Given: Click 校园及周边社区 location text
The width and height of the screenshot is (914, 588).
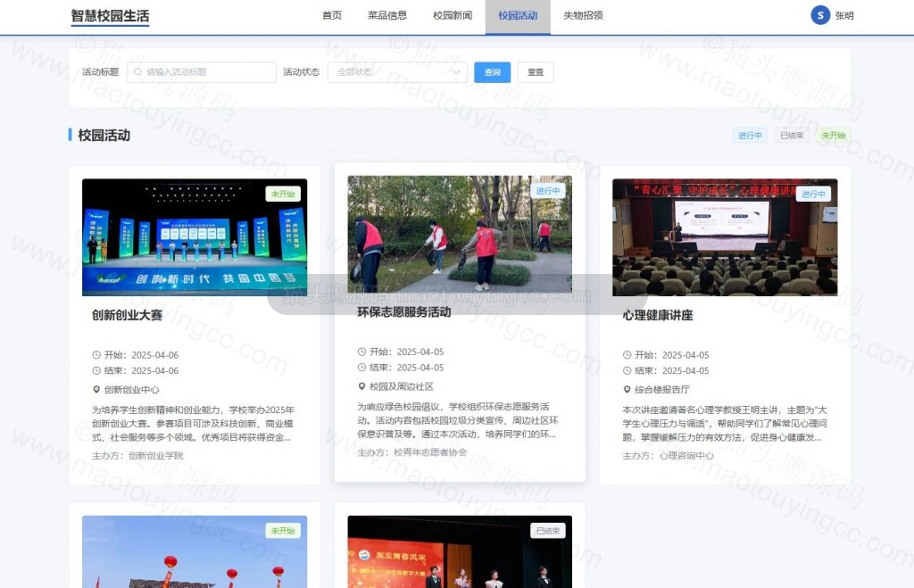Looking at the screenshot, I should pos(402,386).
